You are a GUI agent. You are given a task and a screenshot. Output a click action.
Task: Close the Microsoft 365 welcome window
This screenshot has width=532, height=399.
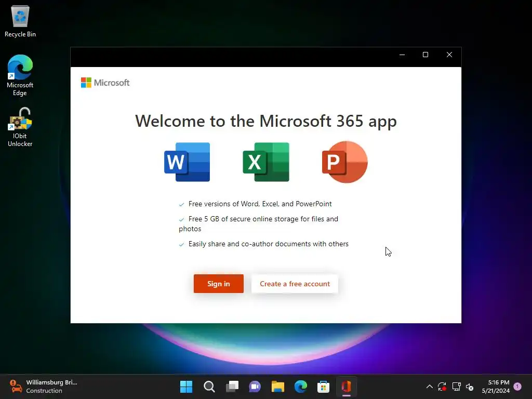[449, 55]
